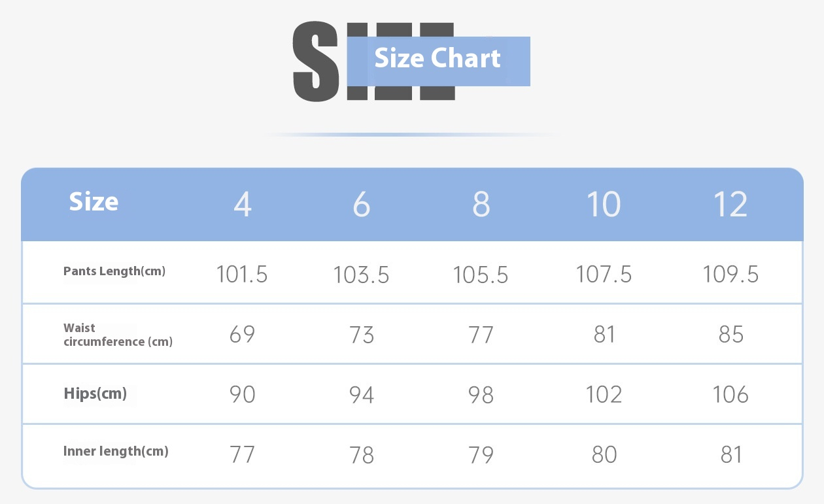This screenshot has width=824, height=504.
Task: Click the Pants Length(cm) row label
Action: click(x=114, y=271)
